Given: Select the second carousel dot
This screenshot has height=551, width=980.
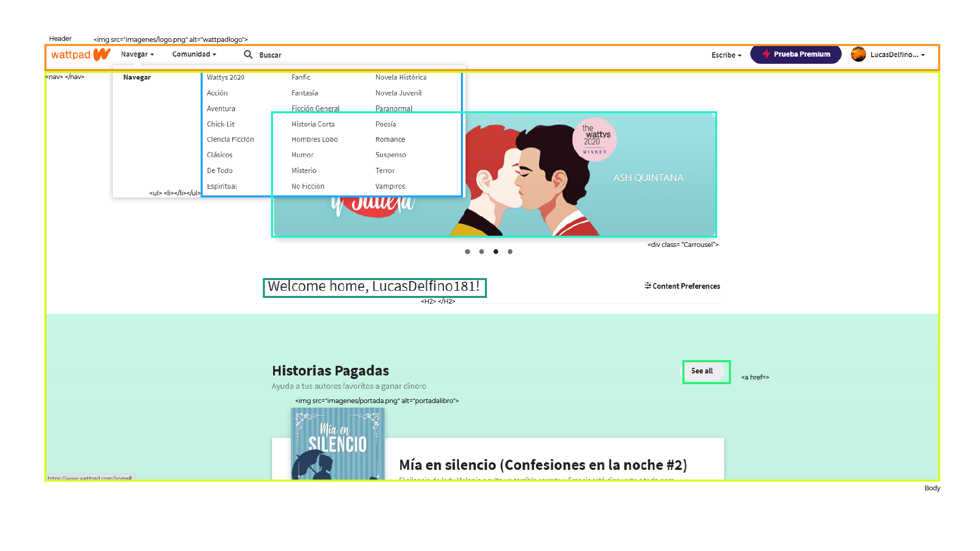Looking at the screenshot, I should (x=481, y=252).
